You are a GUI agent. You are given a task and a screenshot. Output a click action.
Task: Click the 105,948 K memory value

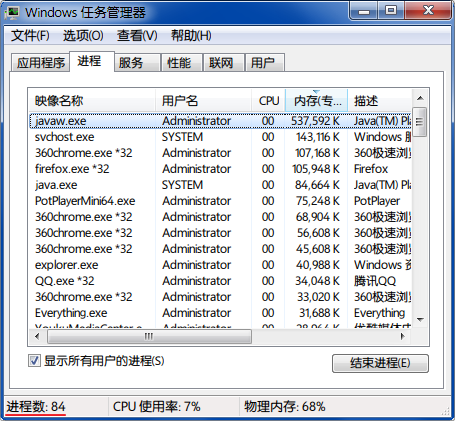click(x=316, y=169)
